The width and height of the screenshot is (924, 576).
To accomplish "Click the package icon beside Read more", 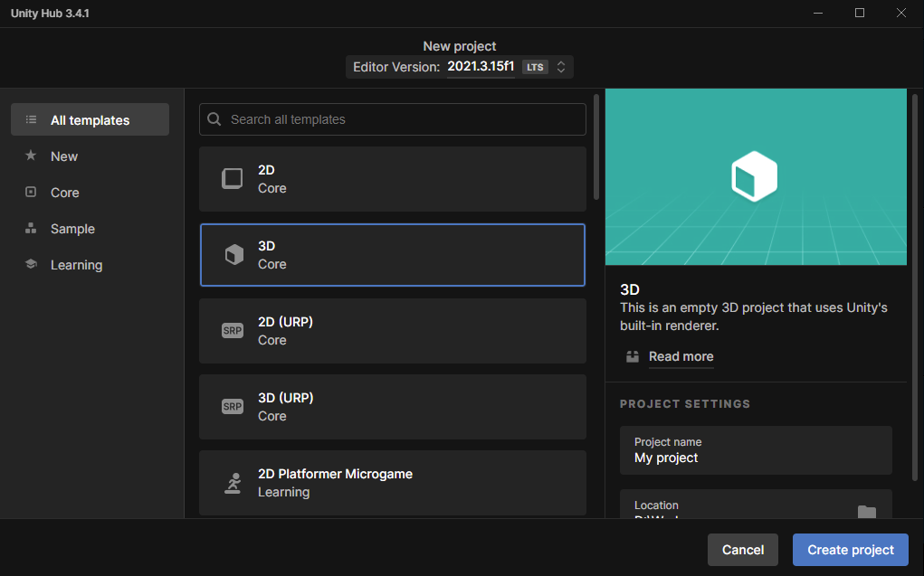I will point(633,356).
